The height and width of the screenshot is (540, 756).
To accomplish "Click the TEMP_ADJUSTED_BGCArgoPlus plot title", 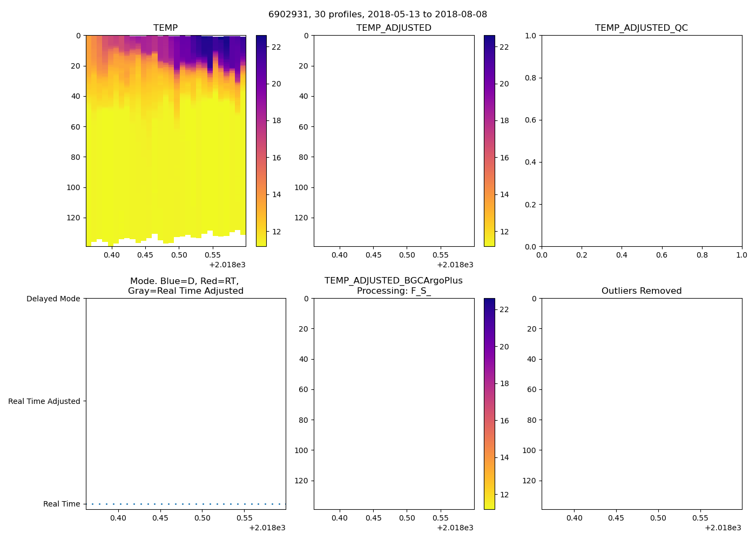I will pos(393,281).
